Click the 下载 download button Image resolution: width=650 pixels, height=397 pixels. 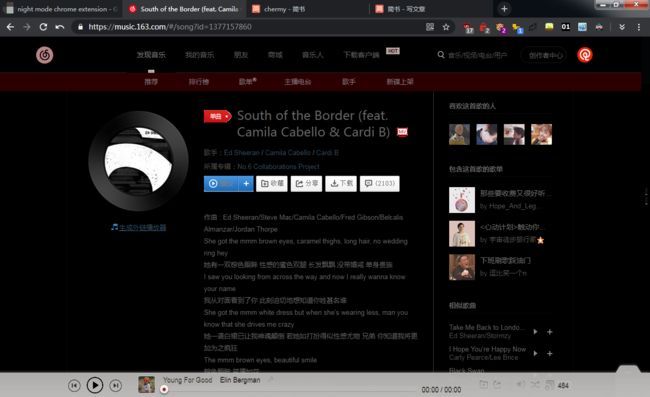click(341, 184)
